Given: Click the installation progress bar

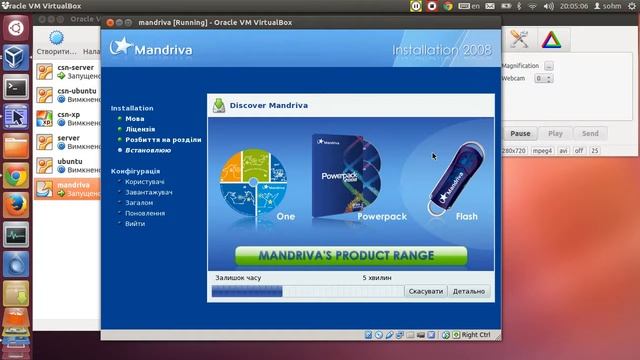Looking at the screenshot, I should [307, 291].
